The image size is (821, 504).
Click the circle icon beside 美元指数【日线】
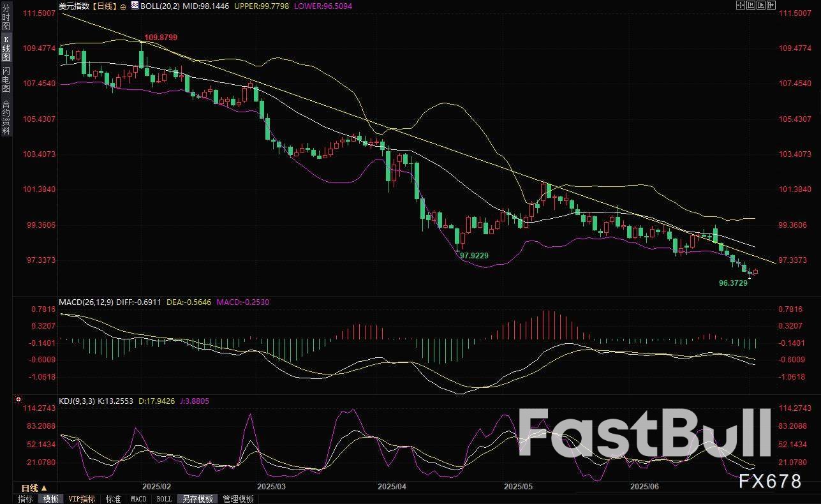point(123,6)
